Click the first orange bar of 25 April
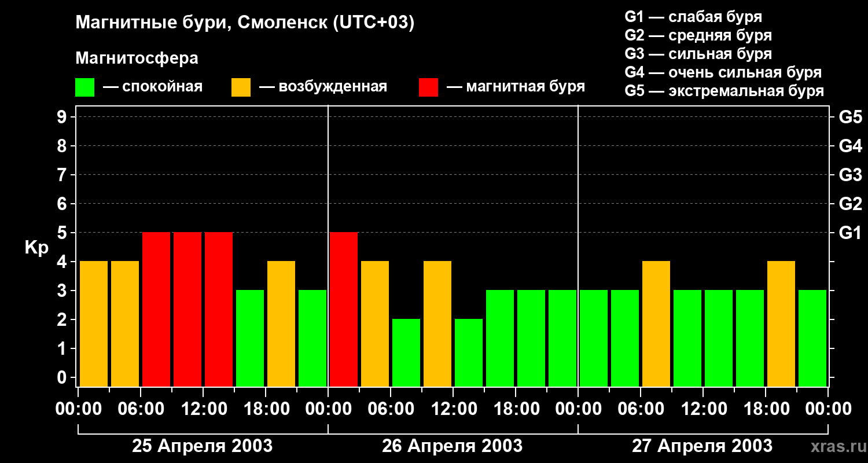The height and width of the screenshot is (463, 868). [x=94, y=324]
